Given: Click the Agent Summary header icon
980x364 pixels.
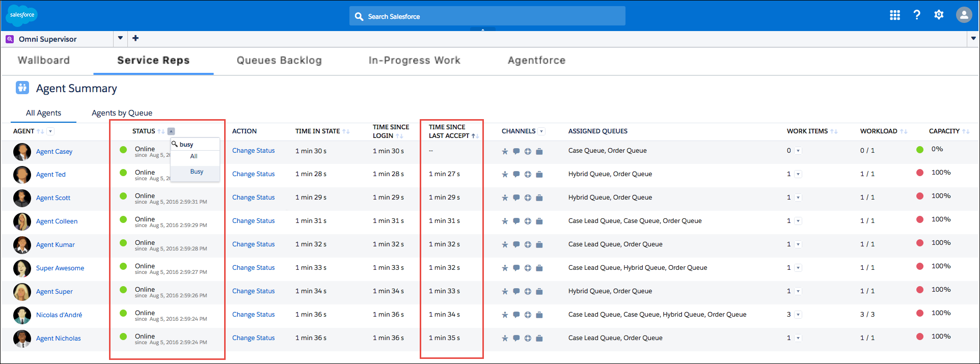Looking at the screenshot, I should click(x=22, y=88).
